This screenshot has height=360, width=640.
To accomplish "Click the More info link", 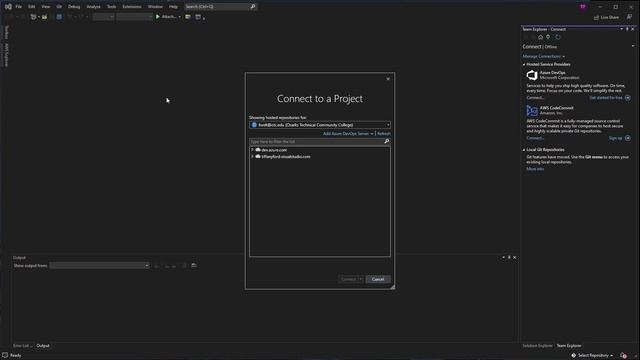I will pyautogui.click(x=535, y=169).
